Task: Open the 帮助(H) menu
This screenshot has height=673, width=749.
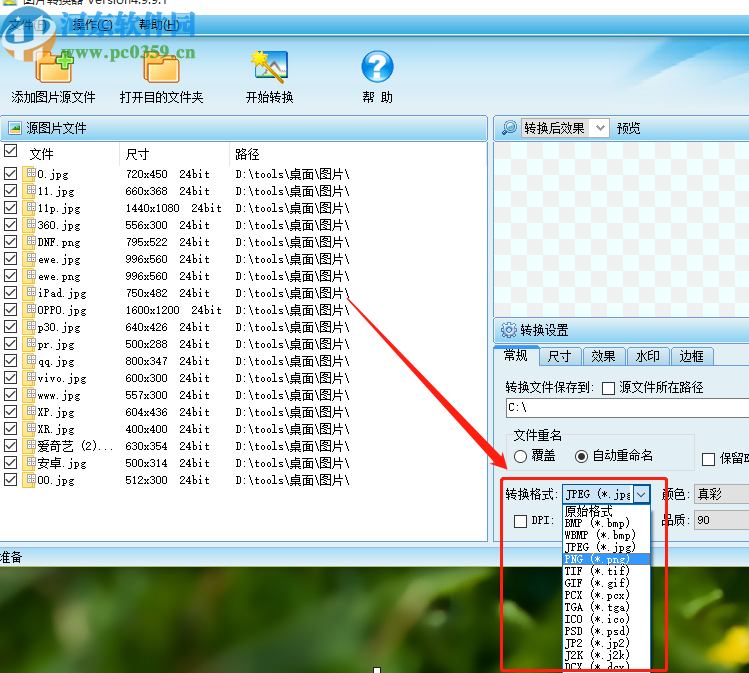Action: (x=159, y=24)
